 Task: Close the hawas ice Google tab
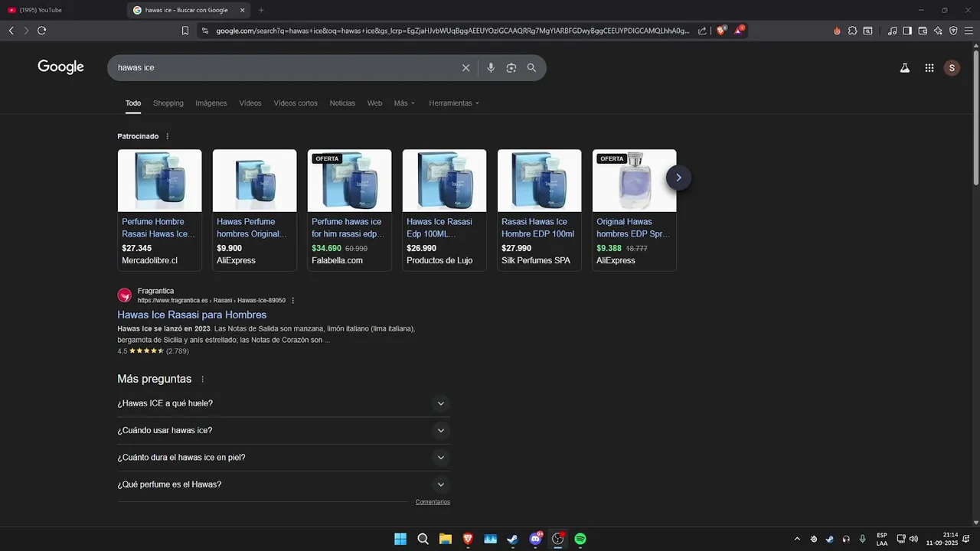242,10
